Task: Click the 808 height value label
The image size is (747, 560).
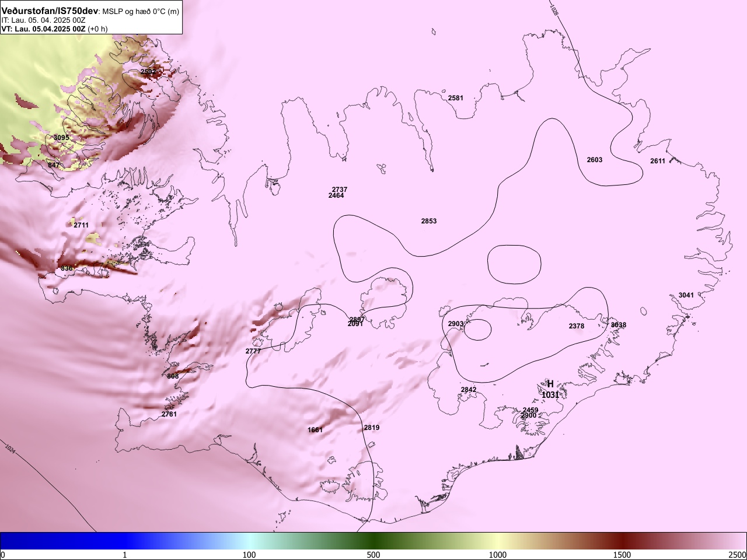Action: tap(173, 376)
